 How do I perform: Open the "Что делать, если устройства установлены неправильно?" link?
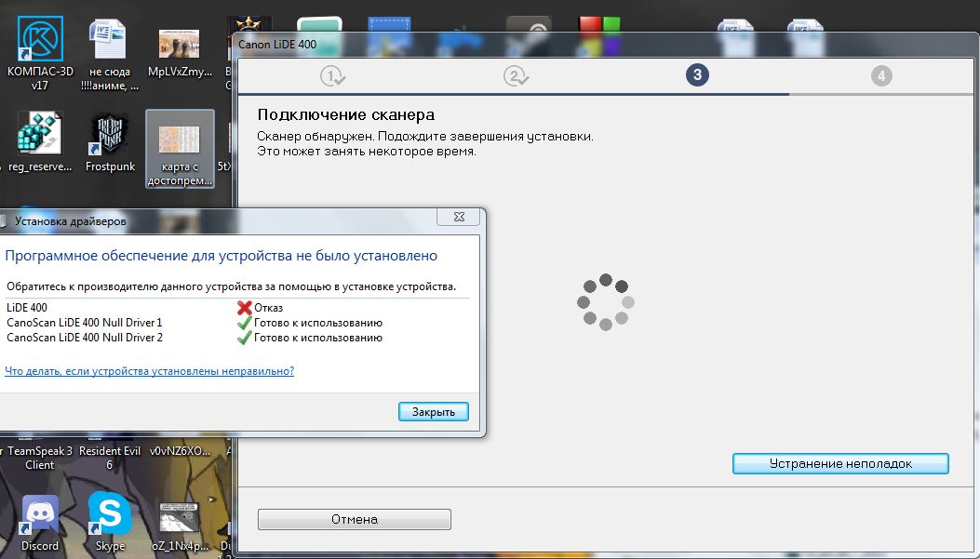150,371
